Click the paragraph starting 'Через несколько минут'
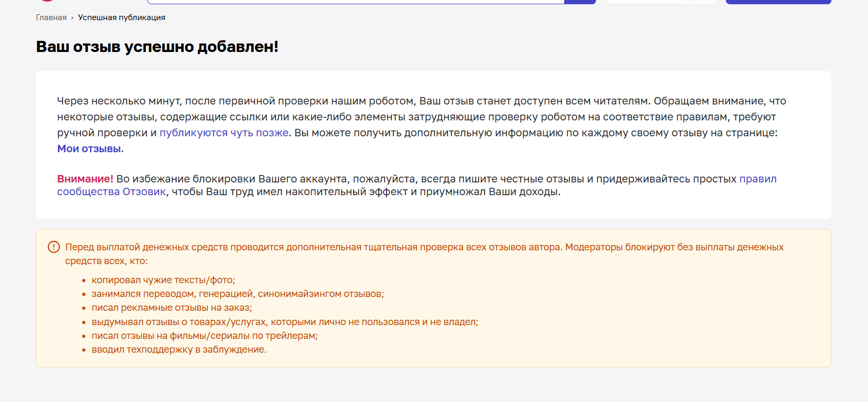Viewport: 868px width, 402px height. [x=422, y=125]
